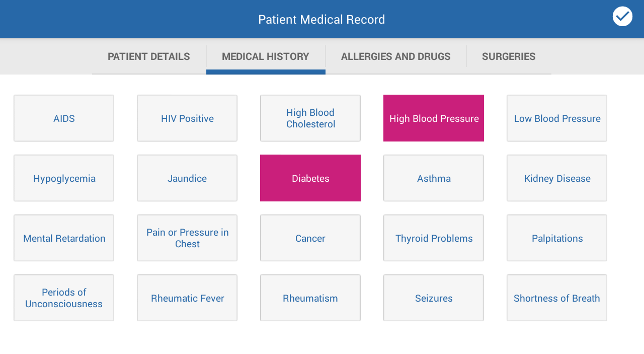
Task: Choose Thyroid Problems
Action: [434, 238]
